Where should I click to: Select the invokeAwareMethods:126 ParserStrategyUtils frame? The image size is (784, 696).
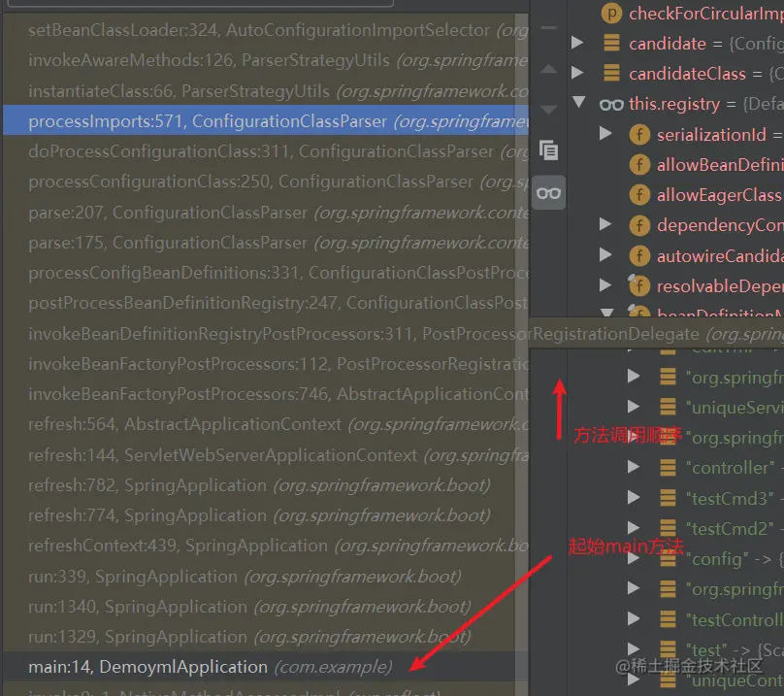click(266, 60)
